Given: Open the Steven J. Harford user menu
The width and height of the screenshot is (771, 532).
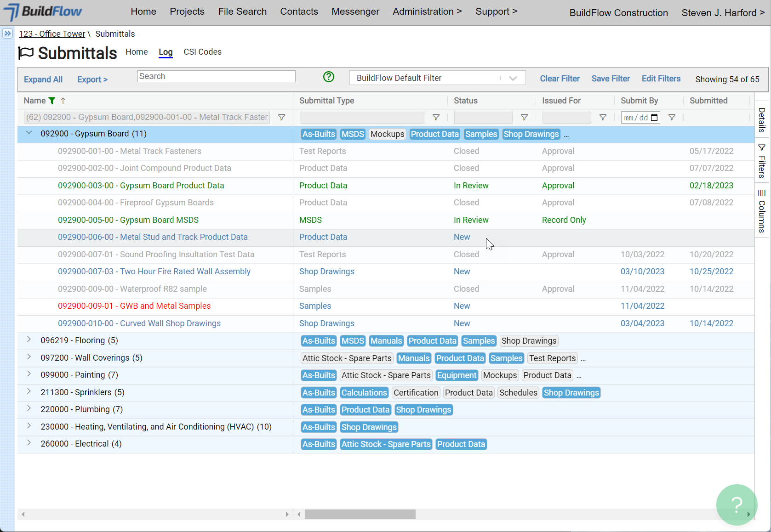Looking at the screenshot, I should pos(723,13).
